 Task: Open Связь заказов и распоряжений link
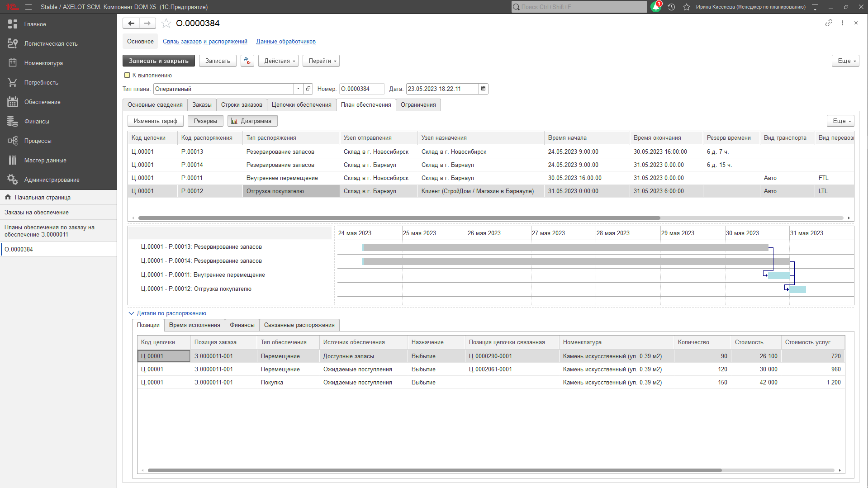pyautogui.click(x=205, y=41)
